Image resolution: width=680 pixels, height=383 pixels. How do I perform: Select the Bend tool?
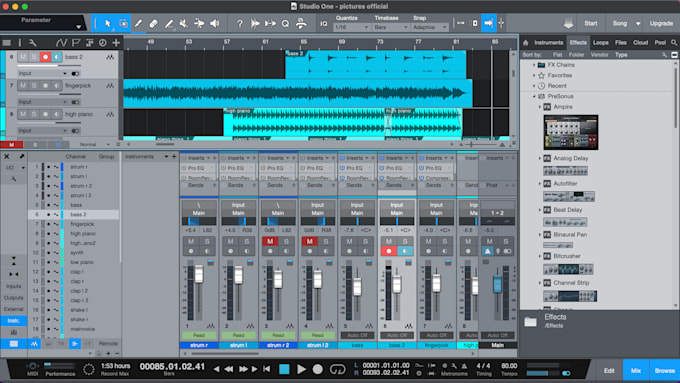199,23
